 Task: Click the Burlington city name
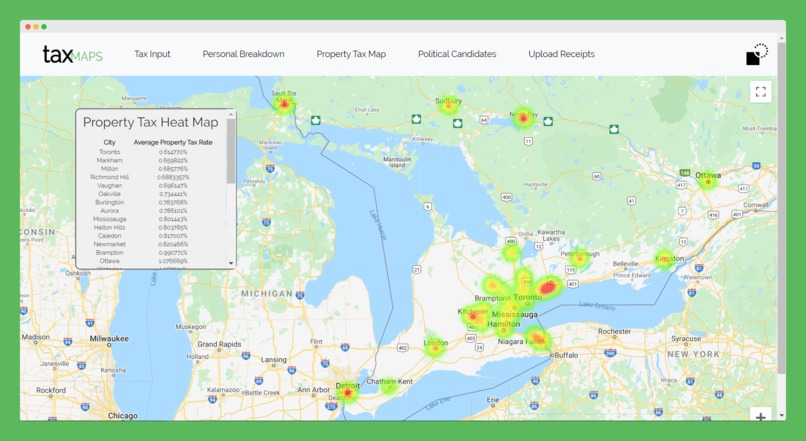109,202
